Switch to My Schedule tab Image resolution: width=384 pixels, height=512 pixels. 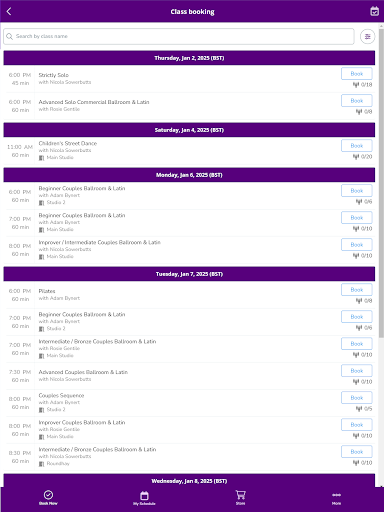144,498
